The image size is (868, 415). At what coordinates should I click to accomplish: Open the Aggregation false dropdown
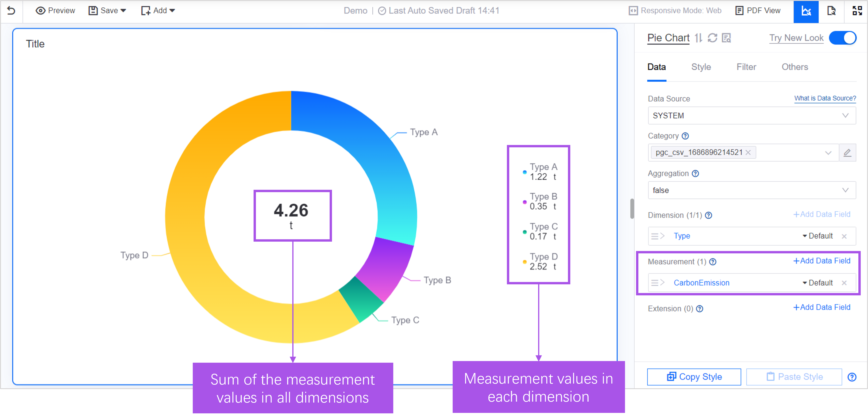click(x=751, y=190)
